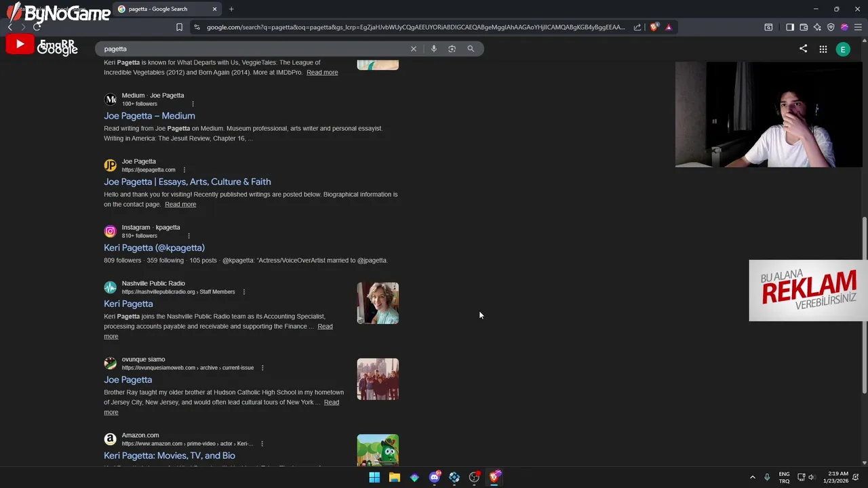This screenshot has height=488, width=868.
Task: Open more options for Instagram kpagetta result
Action: pyautogui.click(x=189, y=236)
